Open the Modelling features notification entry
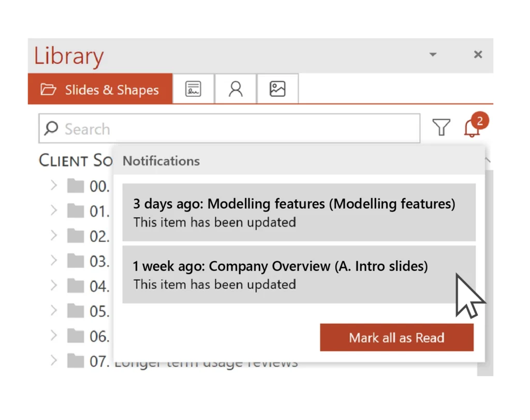 click(299, 212)
